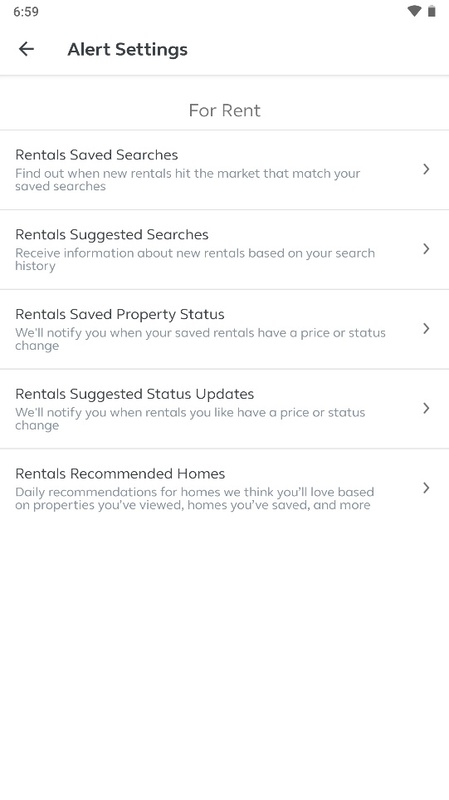Screen dimensions: 449x800
Task: Select Rentals Saved Searches title
Action: point(96,155)
